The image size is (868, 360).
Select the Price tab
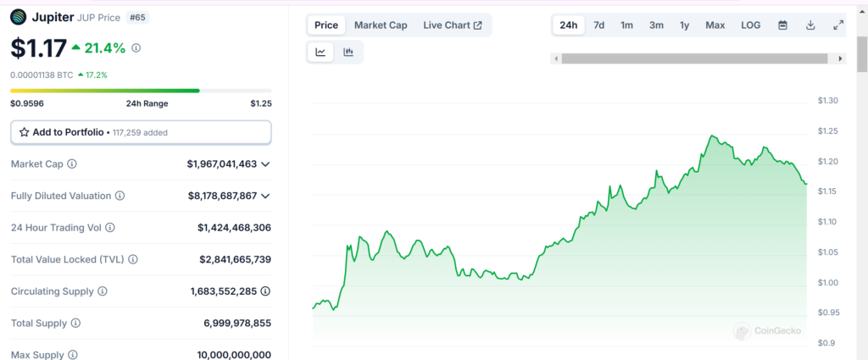click(x=326, y=25)
